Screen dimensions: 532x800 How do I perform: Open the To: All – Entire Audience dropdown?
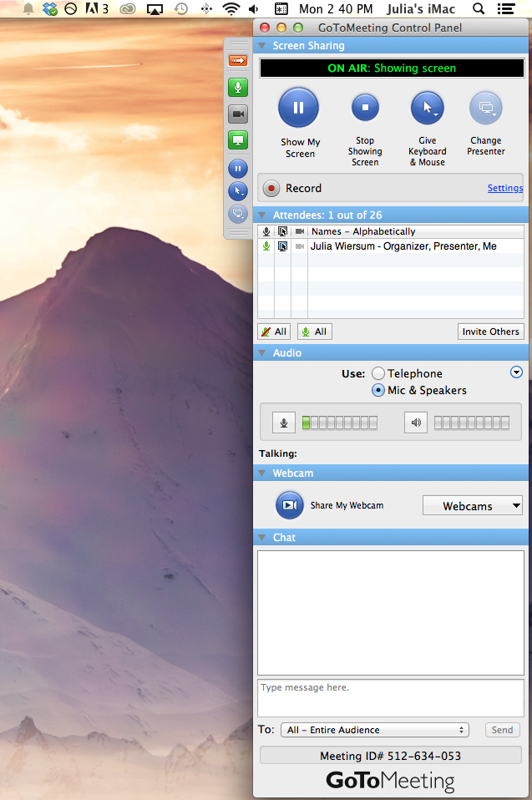point(375,730)
